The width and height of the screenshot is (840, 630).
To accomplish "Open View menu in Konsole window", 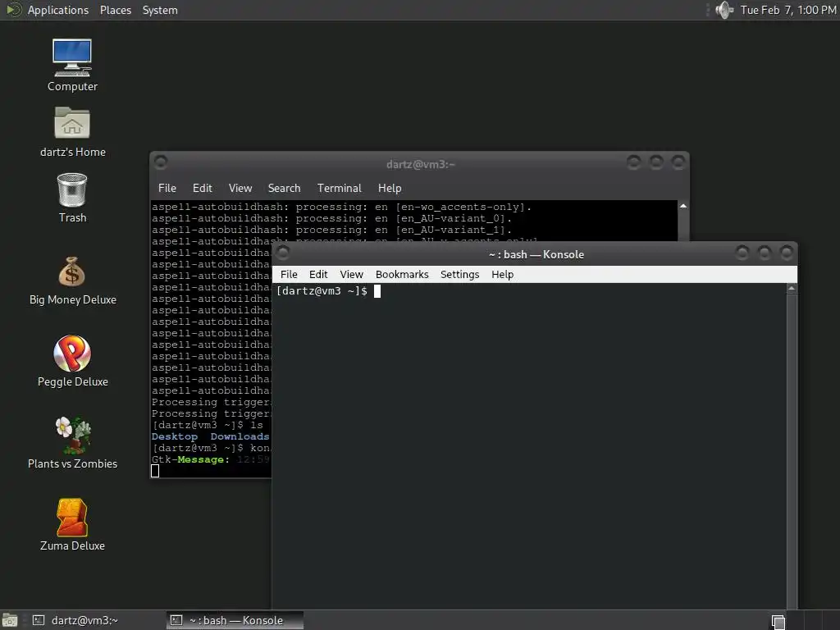I will (x=351, y=274).
